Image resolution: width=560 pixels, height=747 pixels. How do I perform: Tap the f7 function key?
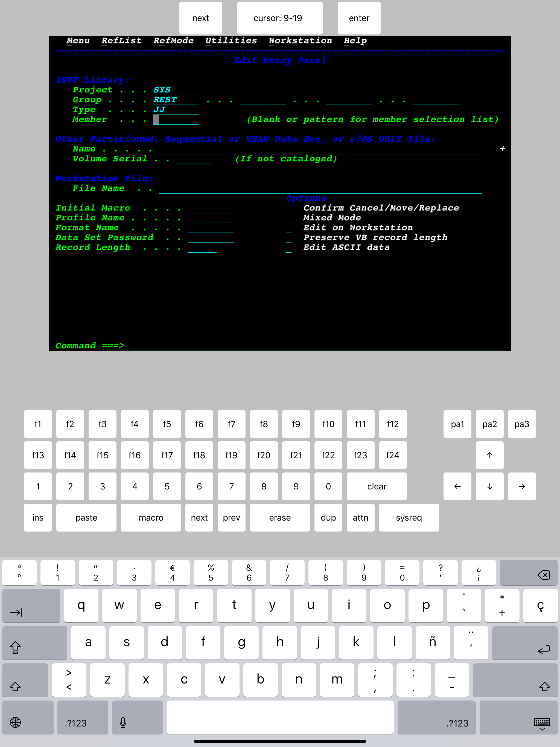[x=231, y=424]
